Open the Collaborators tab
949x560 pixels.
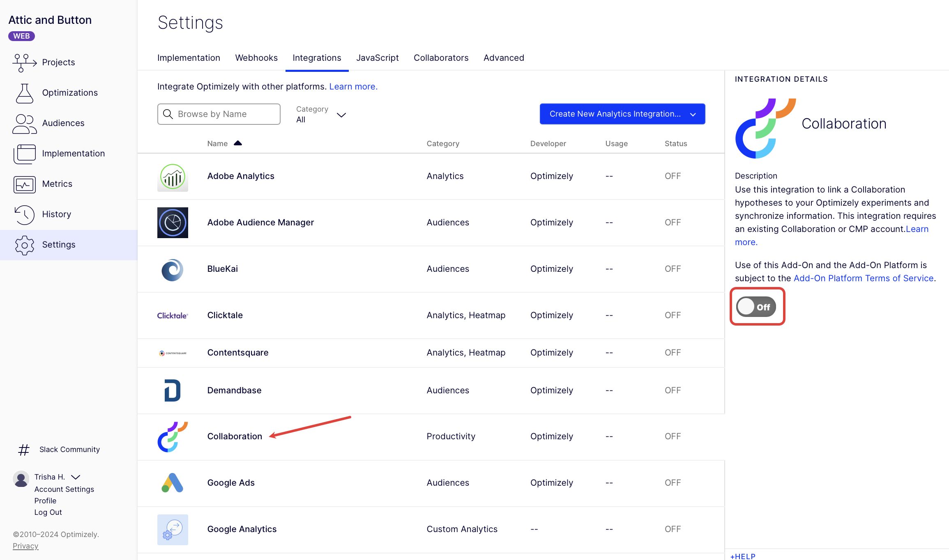tap(441, 58)
